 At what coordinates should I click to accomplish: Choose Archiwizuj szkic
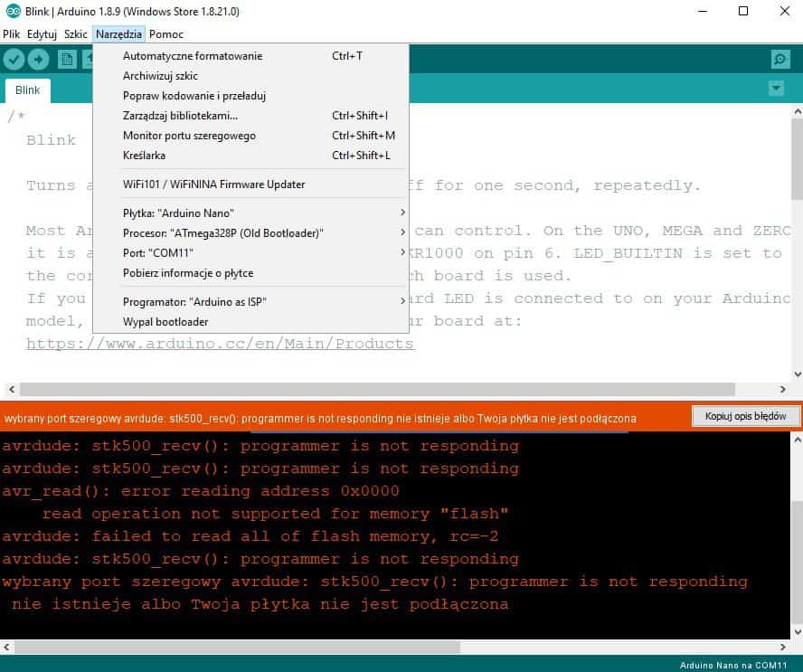pos(250,76)
